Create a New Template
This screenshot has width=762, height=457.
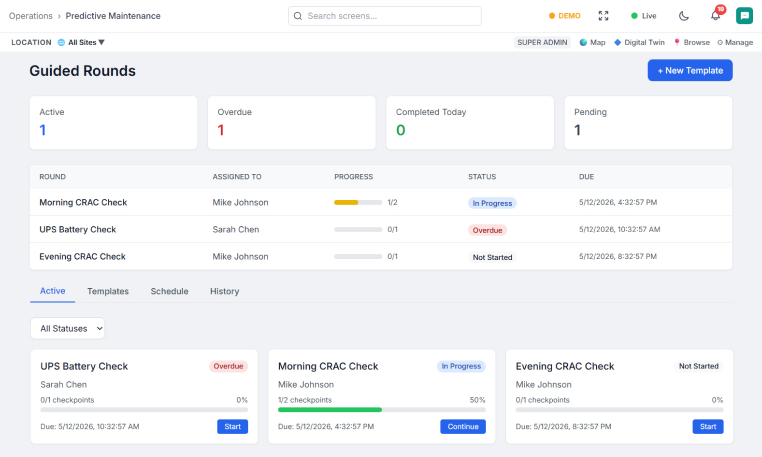[690, 70]
